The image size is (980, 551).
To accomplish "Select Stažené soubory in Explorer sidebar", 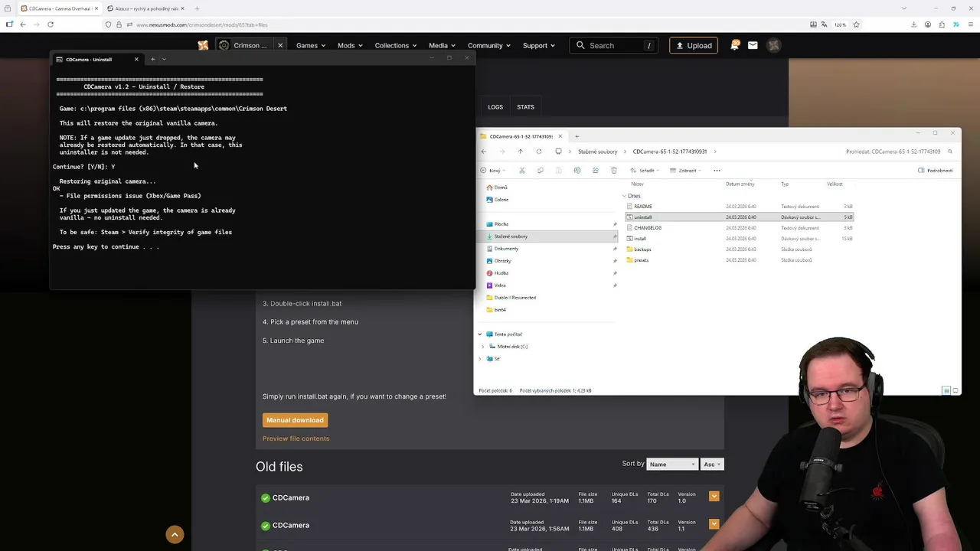I will pos(550,236).
